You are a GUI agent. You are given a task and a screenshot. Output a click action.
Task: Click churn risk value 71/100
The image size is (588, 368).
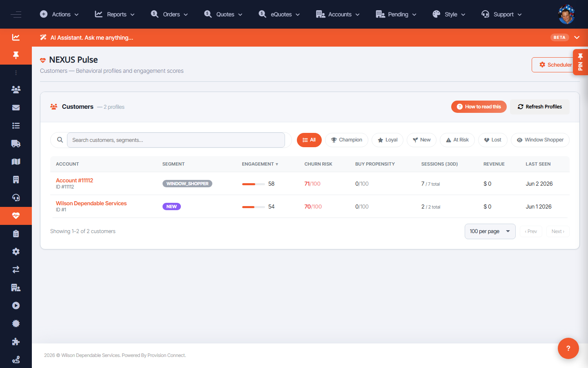312,184
